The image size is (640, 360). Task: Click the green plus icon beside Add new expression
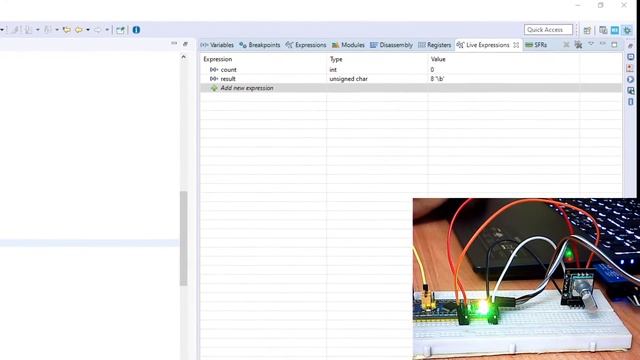pyautogui.click(x=214, y=88)
